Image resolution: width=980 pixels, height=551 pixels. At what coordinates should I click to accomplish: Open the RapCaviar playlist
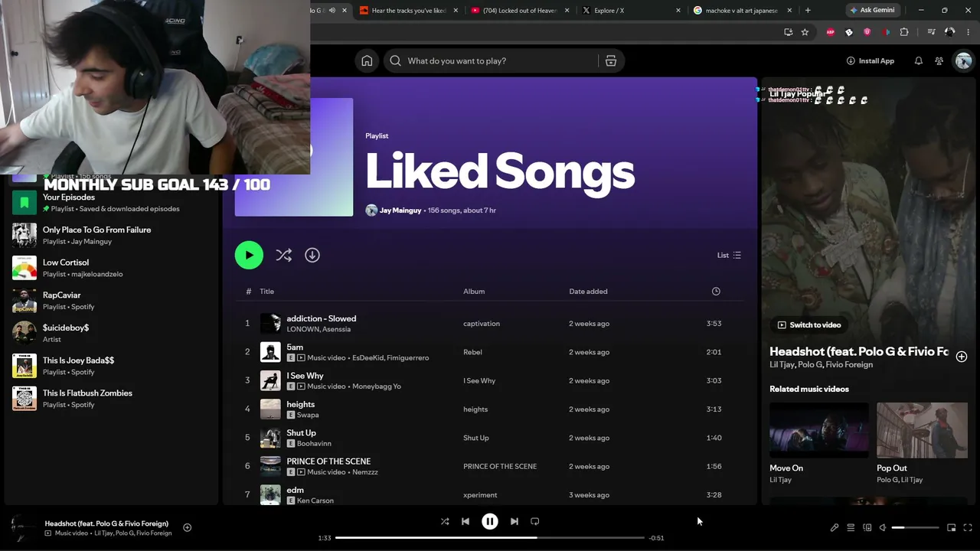[111, 301]
